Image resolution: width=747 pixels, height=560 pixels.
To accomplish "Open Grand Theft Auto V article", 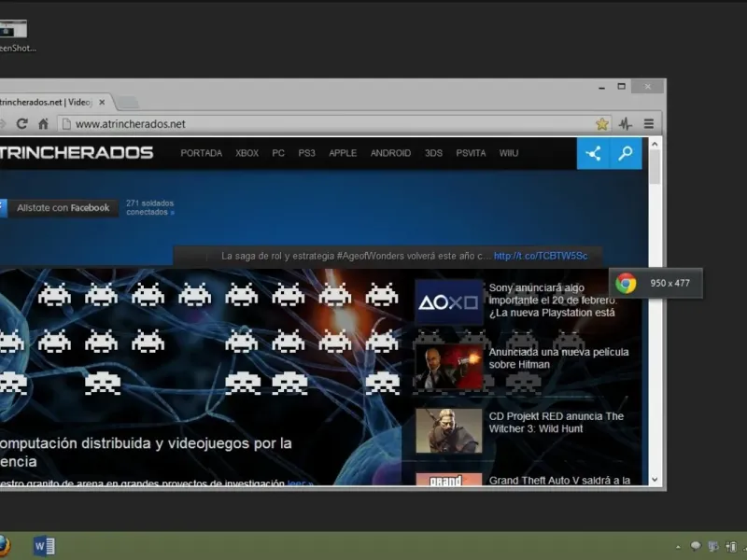I will pyautogui.click(x=559, y=480).
